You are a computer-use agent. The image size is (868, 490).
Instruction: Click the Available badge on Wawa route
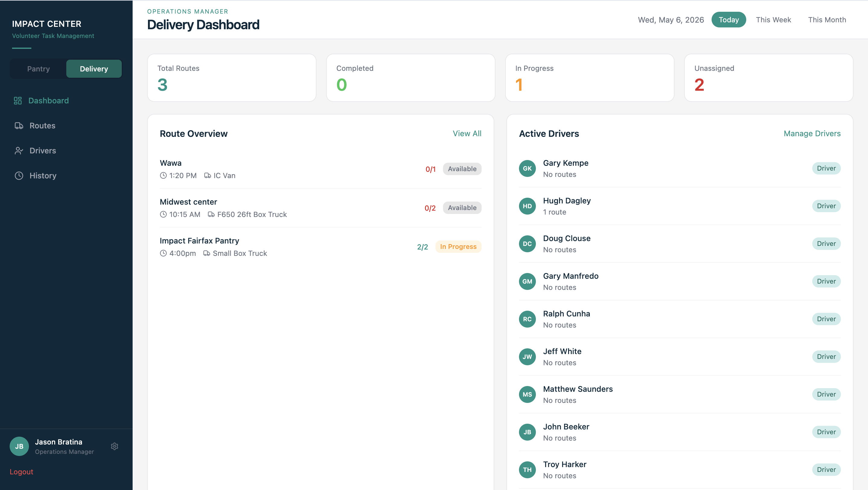(x=462, y=169)
